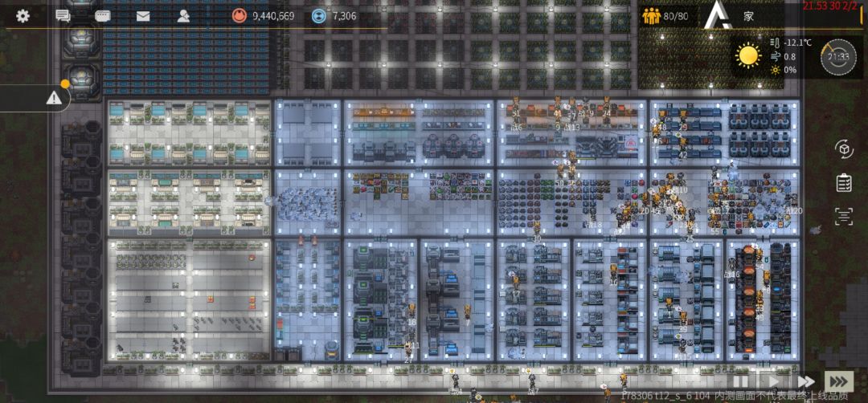Click the -12.1℃ temperature readout
Viewport: 868px width, 403px height.
797,43
